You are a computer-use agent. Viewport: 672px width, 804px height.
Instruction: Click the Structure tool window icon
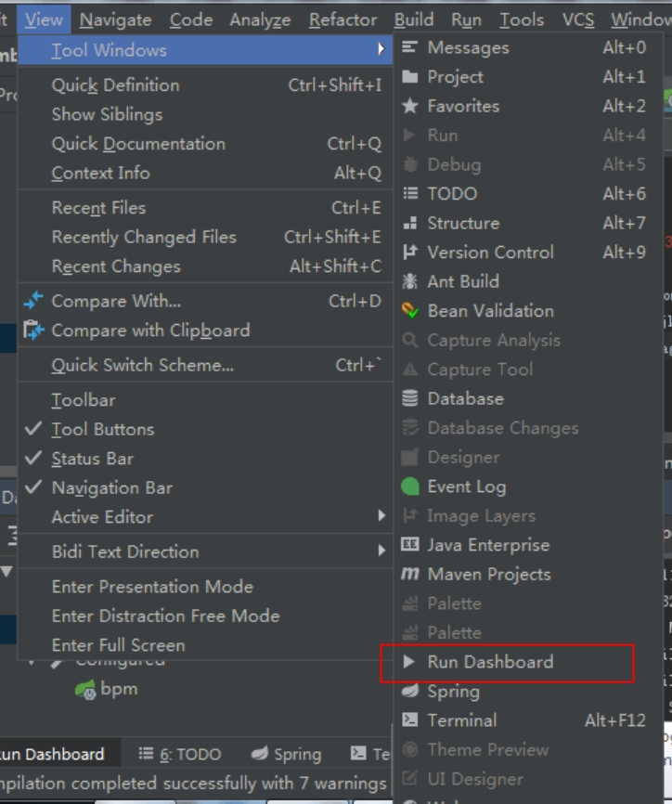409,223
